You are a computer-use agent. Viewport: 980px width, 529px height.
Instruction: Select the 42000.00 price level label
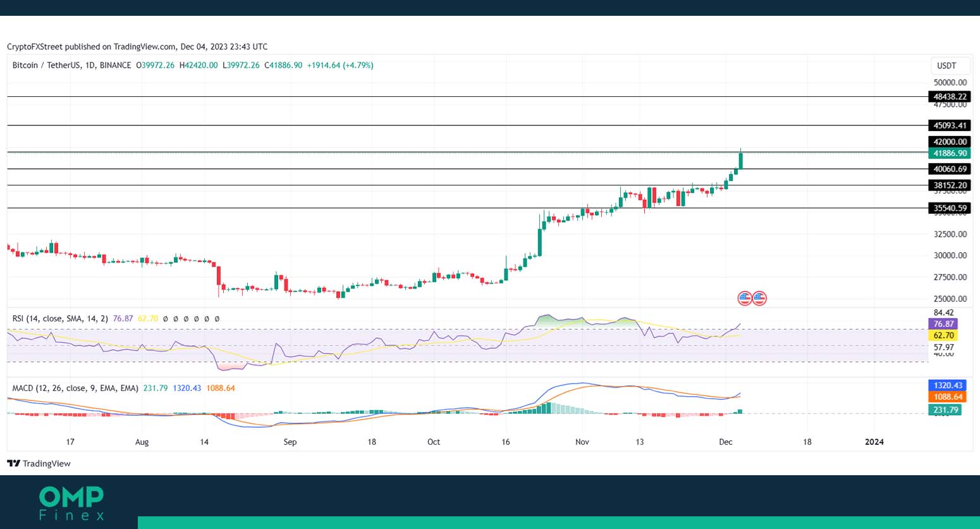(950, 142)
